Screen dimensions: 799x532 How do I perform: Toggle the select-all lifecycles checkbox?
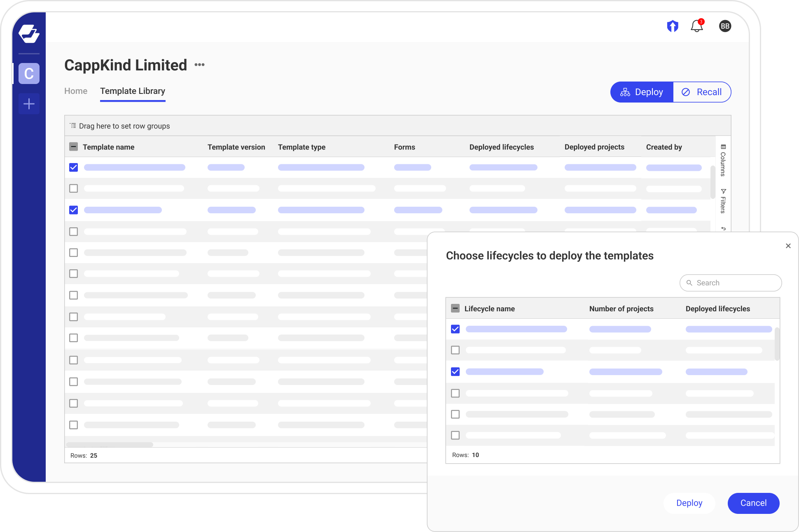coord(455,308)
